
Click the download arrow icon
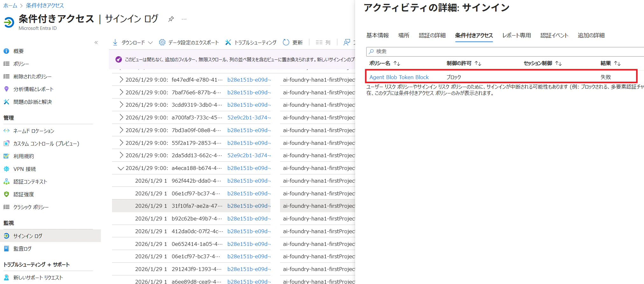coord(115,42)
